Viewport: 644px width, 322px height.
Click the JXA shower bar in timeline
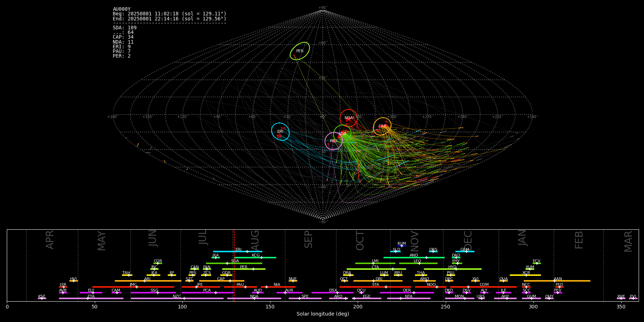click(215, 257)
